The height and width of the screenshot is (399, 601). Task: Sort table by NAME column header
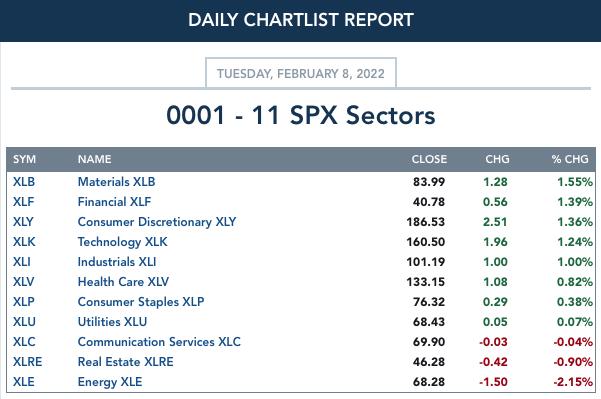[94, 159]
